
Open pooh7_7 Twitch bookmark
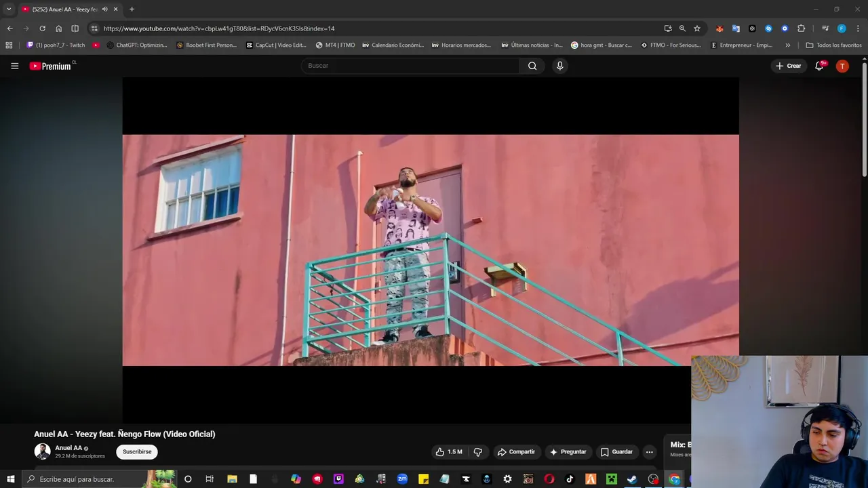tap(56, 45)
